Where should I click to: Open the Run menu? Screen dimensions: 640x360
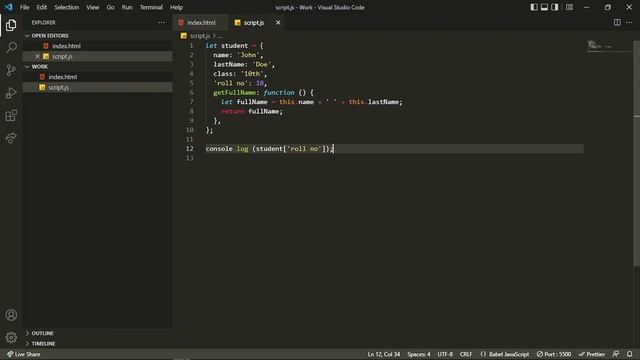tap(127, 7)
